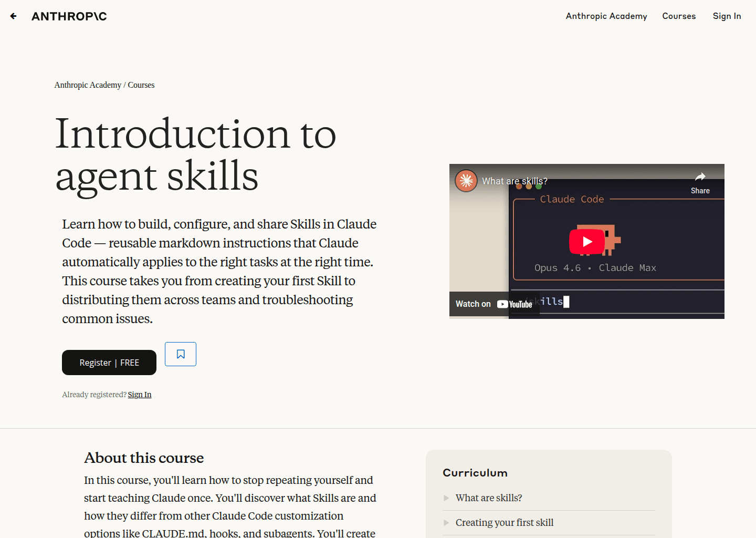Screen dimensions: 756x538
Task: Open the video title 'What are skills?'
Action: (x=514, y=181)
